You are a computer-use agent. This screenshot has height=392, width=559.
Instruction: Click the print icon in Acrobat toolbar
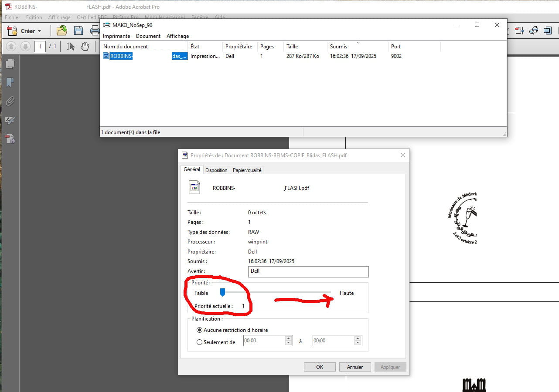coord(95,30)
